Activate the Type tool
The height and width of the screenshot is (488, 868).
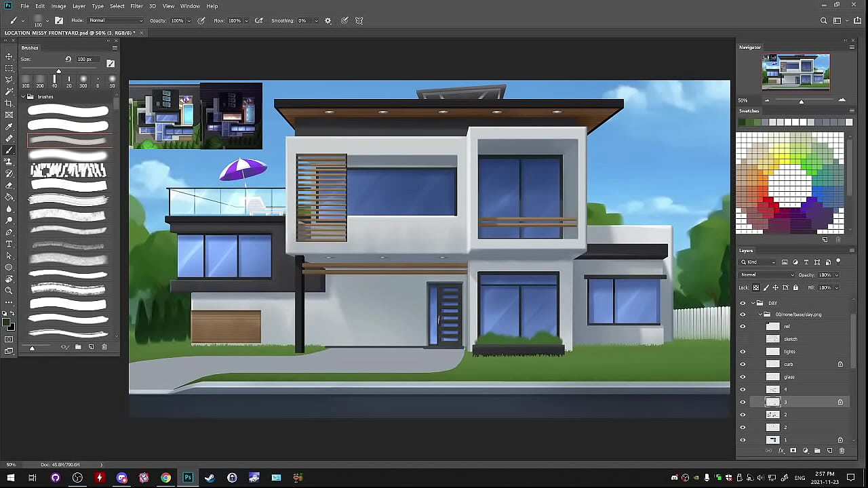click(9, 244)
